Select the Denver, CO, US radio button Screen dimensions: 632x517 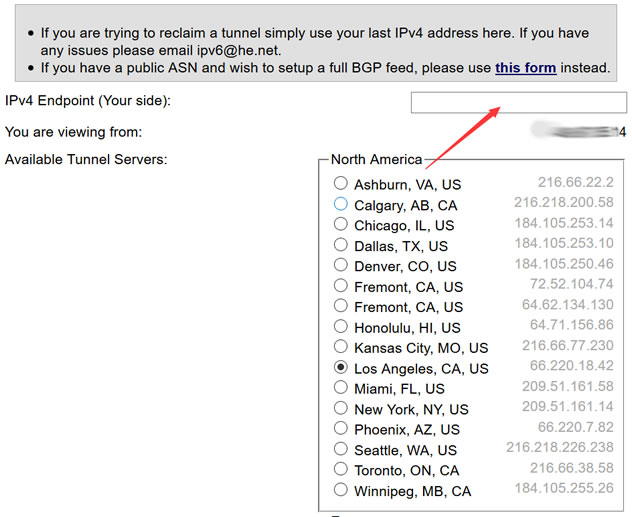(x=341, y=265)
